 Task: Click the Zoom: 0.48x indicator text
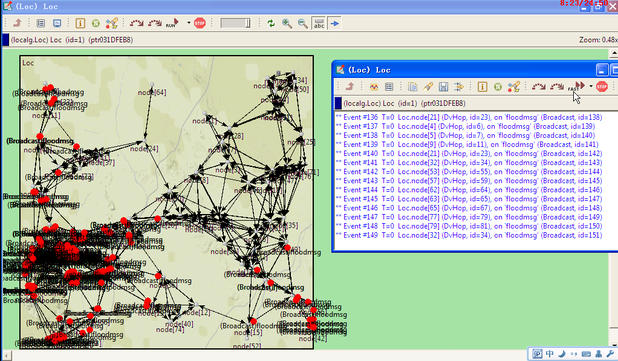598,40
